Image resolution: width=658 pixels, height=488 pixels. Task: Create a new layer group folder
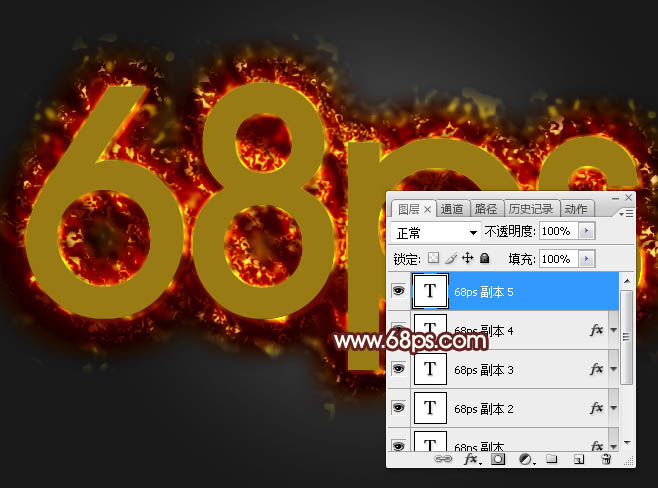click(552, 459)
